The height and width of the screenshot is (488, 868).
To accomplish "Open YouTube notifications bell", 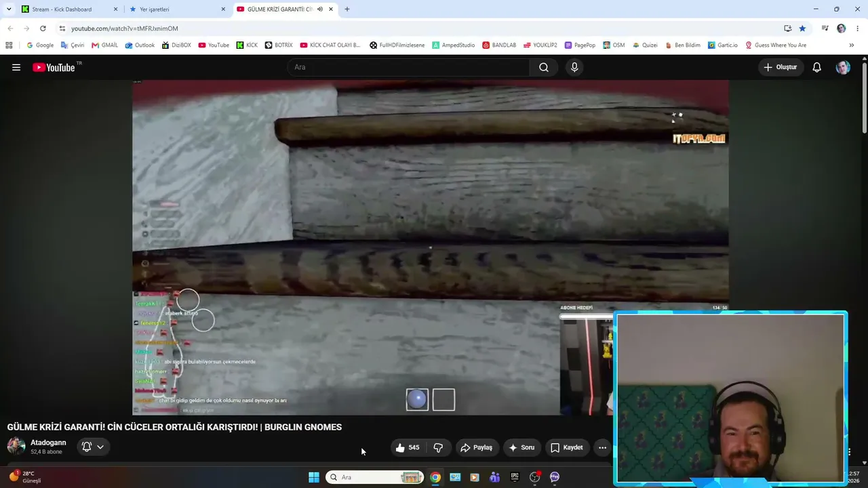I will coord(817,67).
